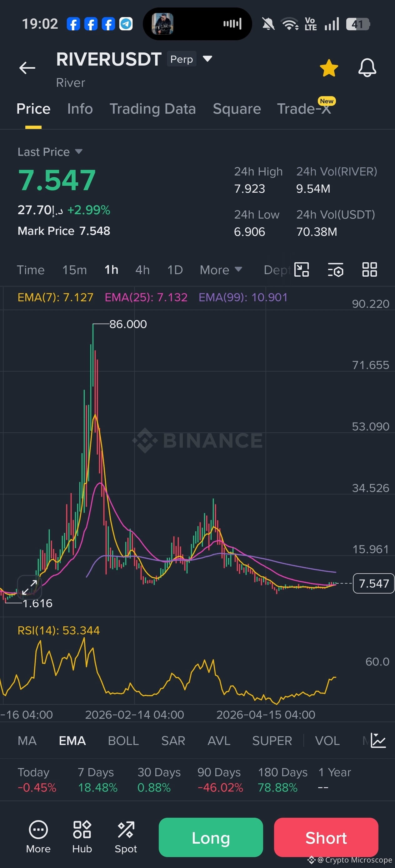The image size is (395, 868).
Task: Toggle the EMA indicator
Action: pyautogui.click(x=72, y=741)
